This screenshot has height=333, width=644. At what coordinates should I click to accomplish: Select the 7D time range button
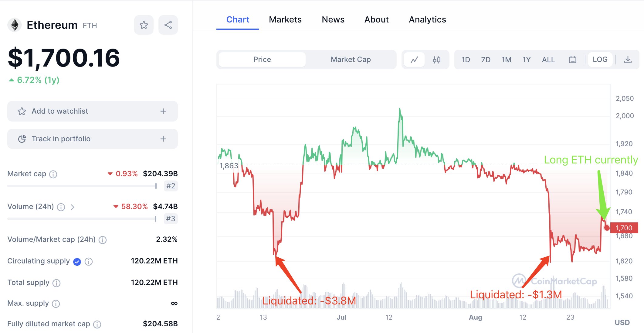pyautogui.click(x=486, y=60)
